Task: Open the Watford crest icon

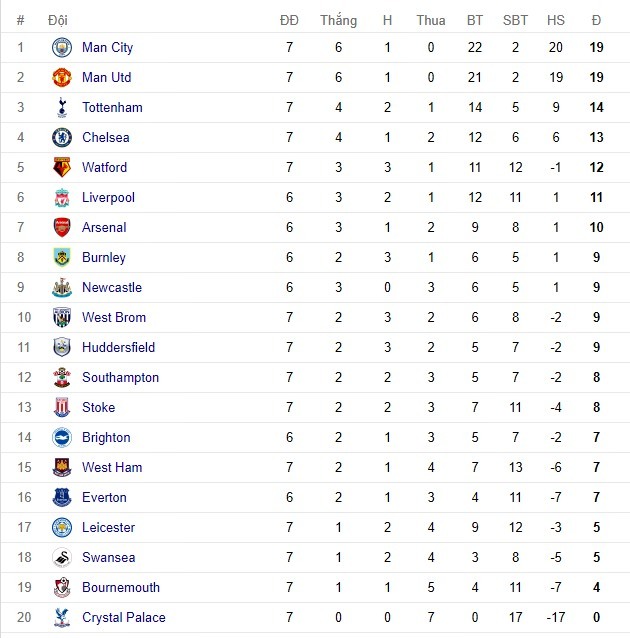Action: [62, 167]
